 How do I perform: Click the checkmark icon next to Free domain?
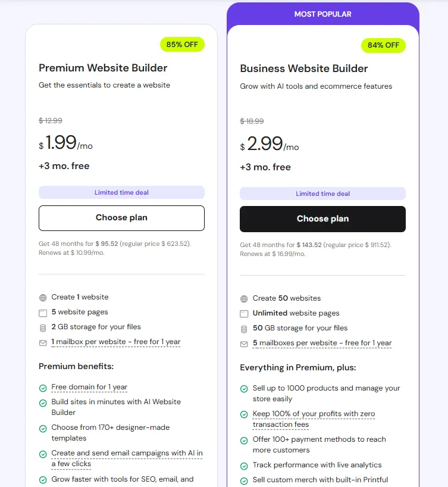42,387
